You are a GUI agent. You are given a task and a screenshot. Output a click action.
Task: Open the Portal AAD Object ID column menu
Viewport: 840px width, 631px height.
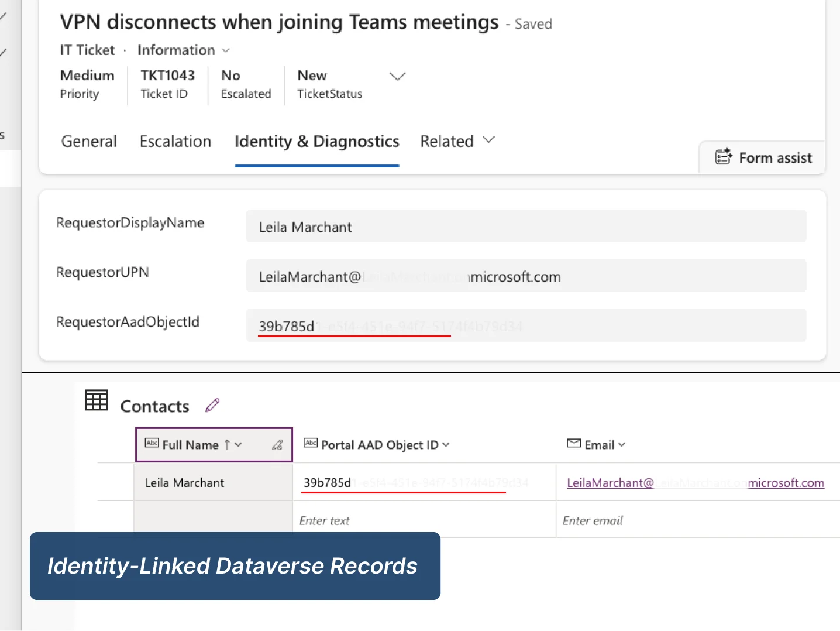(446, 445)
